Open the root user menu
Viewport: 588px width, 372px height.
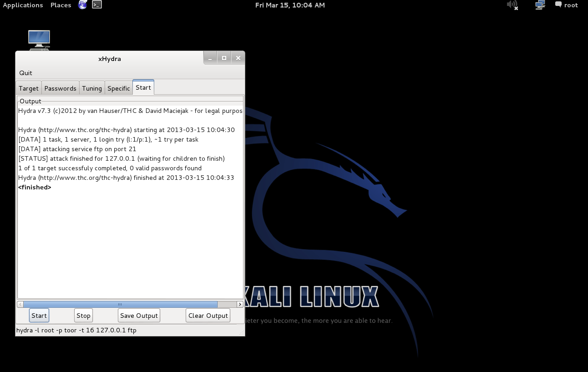click(567, 5)
